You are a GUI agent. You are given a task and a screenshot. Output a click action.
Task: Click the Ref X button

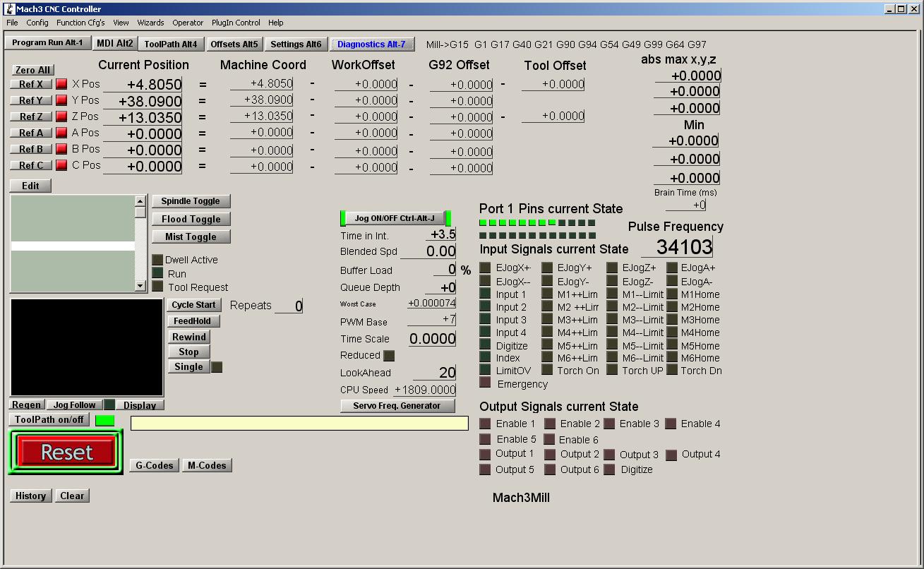(31, 84)
